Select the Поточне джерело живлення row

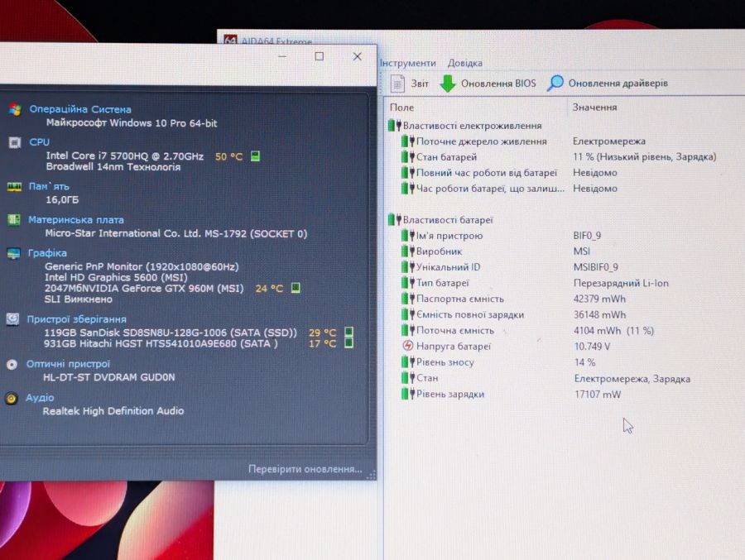point(522,141)
